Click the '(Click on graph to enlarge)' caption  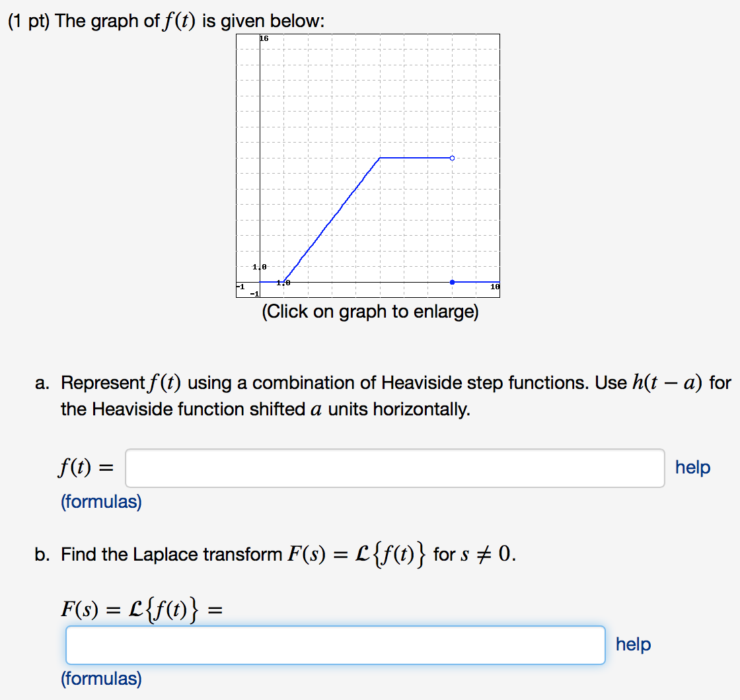[x=371, y=312]
